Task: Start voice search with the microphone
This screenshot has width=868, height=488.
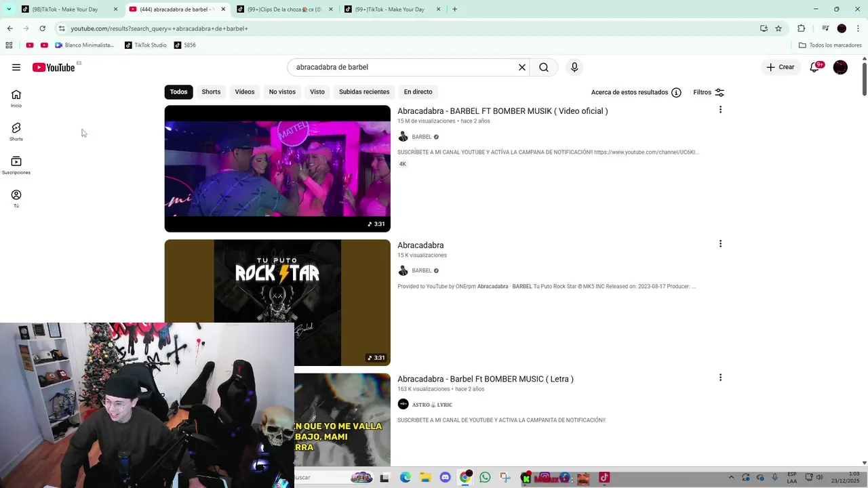Action: [574, 67]
